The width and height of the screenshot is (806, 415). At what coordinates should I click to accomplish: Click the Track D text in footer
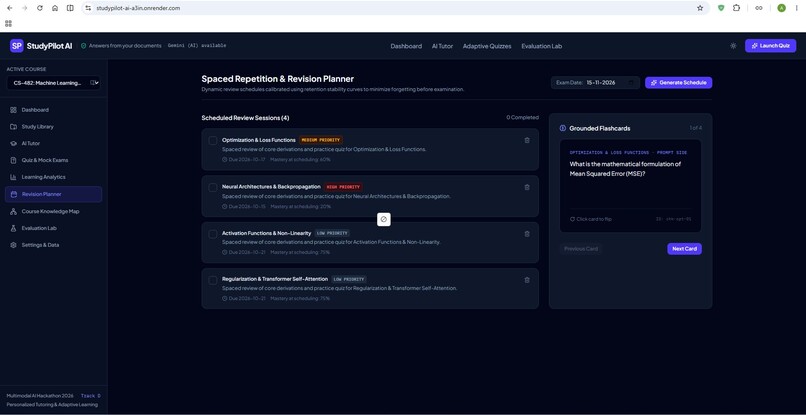point(91,396)
